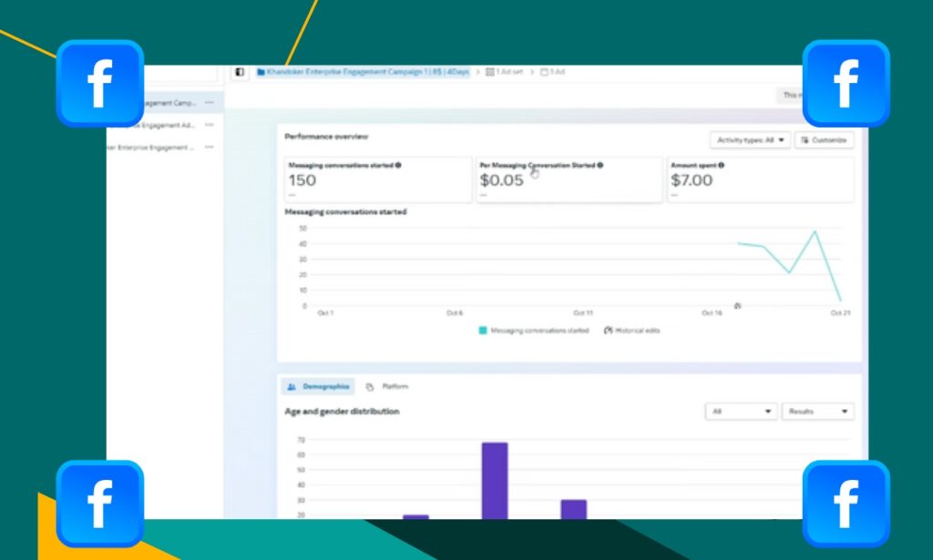Toggle Historical edits legend item

click(631, 331)
